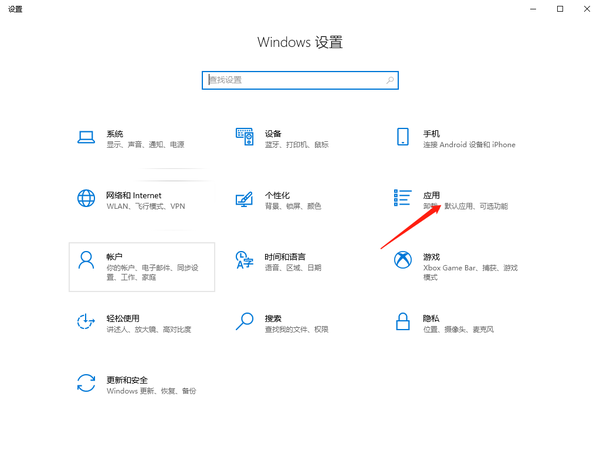Click the 语音、区域、日期 description
600x468 pixels.
coord(293,268)
